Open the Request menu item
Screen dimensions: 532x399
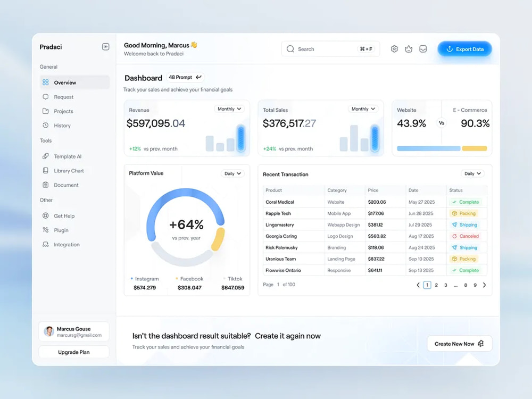coord(74,97)
